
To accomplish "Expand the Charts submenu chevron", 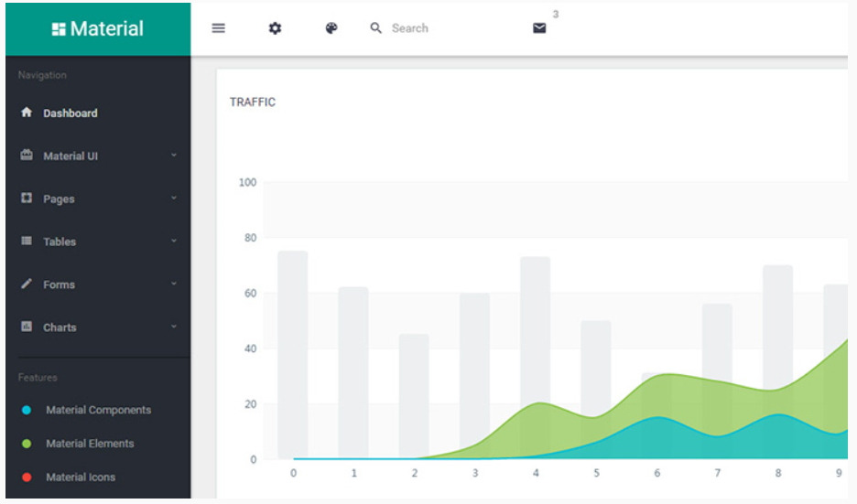I will click(x=174, y=327).
